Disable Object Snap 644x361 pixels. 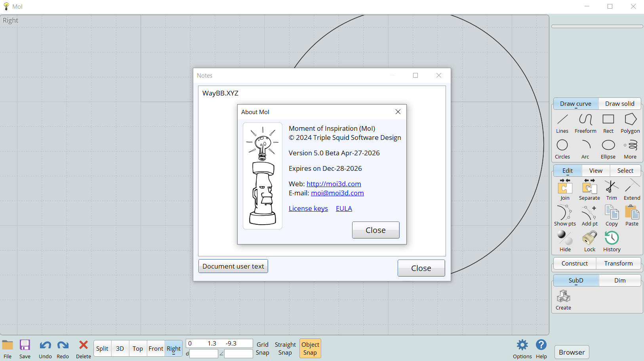click(x=310, y=349)
